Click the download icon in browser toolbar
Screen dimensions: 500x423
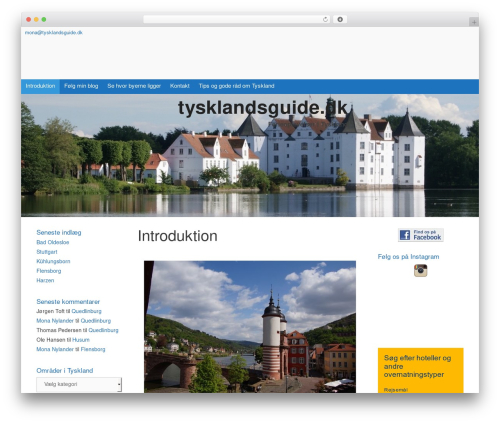coord(340,19)
